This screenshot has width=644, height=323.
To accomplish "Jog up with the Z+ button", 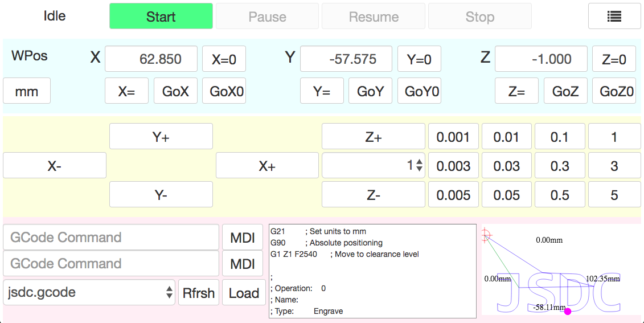I will point(374,136).
